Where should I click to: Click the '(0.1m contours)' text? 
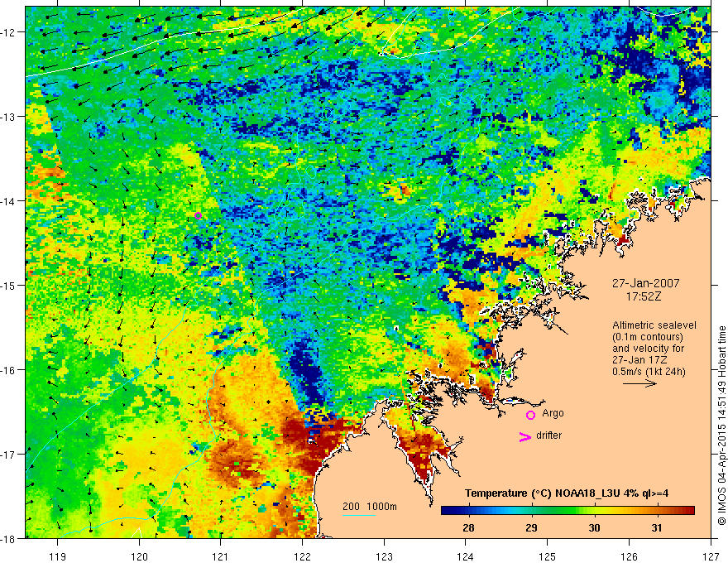click(648, 337)
